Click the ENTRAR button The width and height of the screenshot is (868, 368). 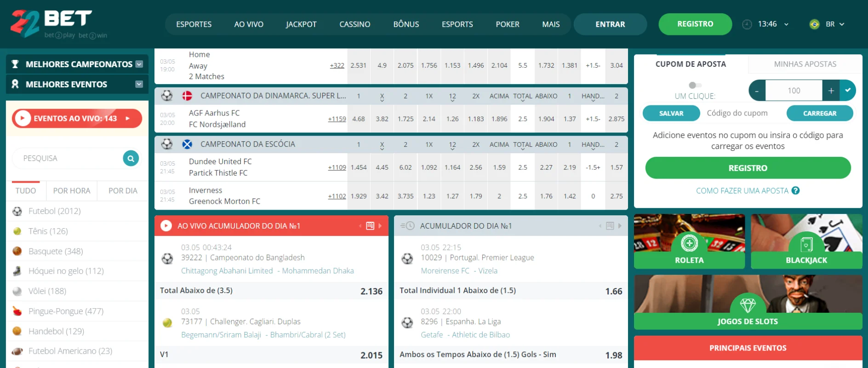(610, 24)
